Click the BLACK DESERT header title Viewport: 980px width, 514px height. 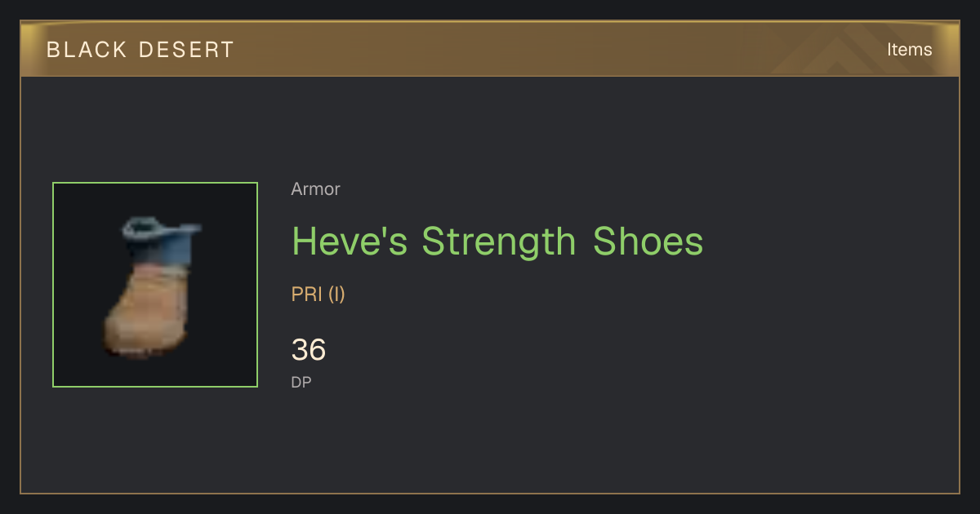[x=140, y=50]
